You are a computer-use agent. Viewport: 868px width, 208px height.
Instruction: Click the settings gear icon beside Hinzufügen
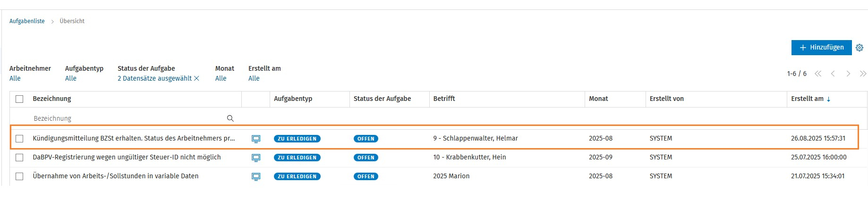tap(859, 48)
